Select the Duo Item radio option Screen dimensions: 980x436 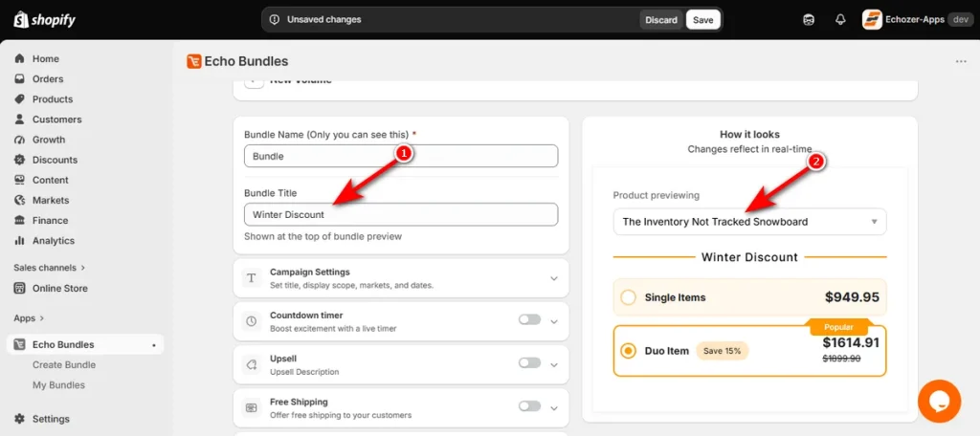click(x=628, y=351)
